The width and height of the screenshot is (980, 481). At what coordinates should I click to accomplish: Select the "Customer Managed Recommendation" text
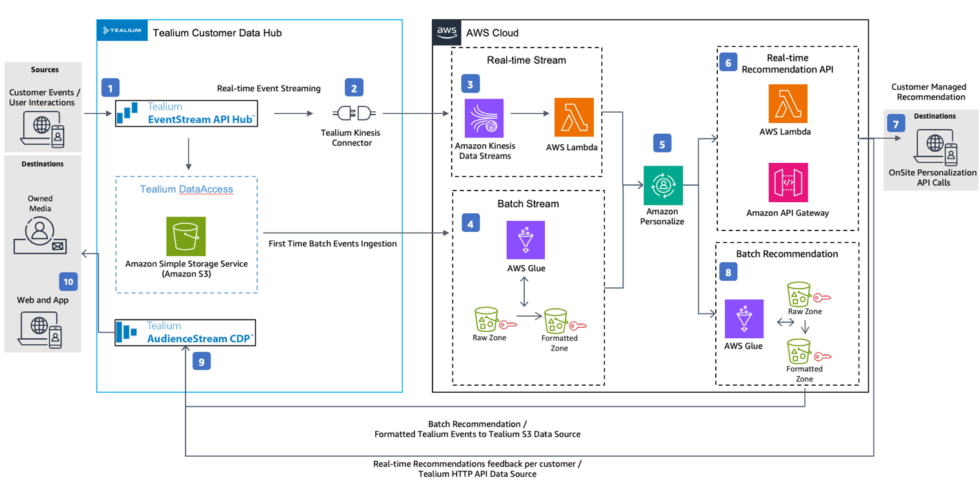coord(928,92)
